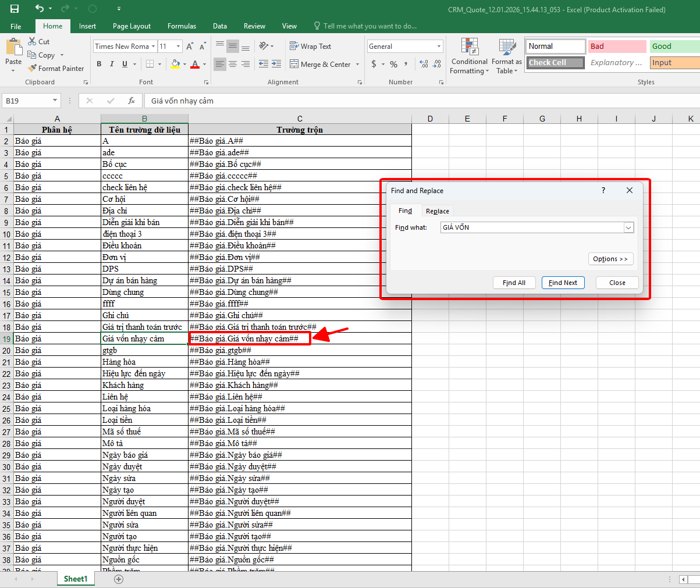
Task: Toggle Wrap Text for the cell
Action: click(x=310, y=47)
